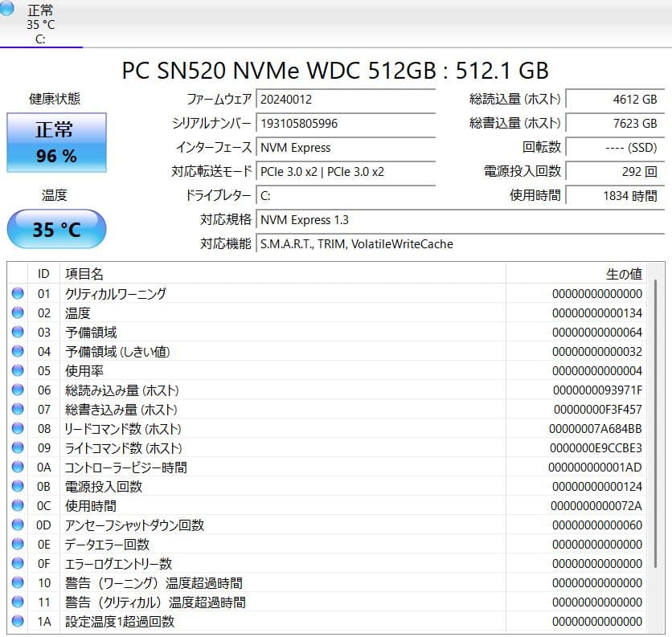Screen dimensions: 672x637
Task: Select the 総読み込み量 (ホスト) attribute name
Action: coord(121,390)
